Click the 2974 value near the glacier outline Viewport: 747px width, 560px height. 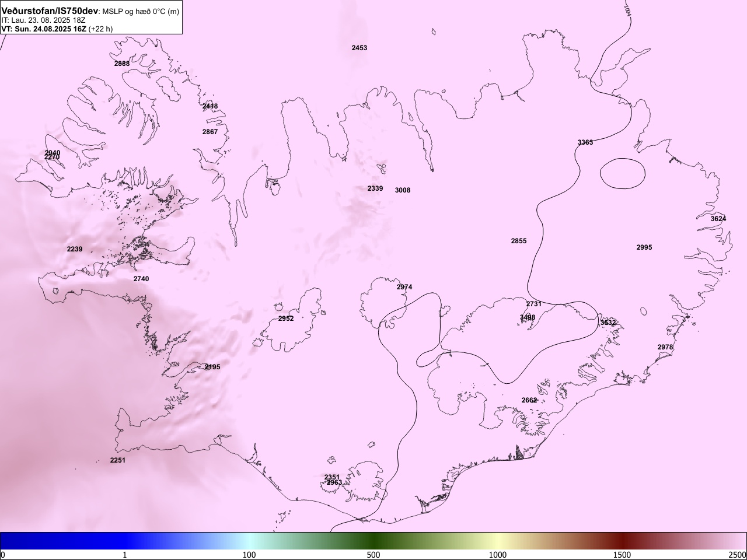click(x=404, y=287)
